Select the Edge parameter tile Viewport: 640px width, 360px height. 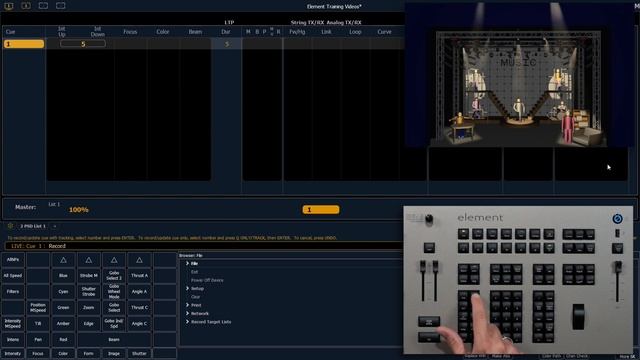click(89, 323)
